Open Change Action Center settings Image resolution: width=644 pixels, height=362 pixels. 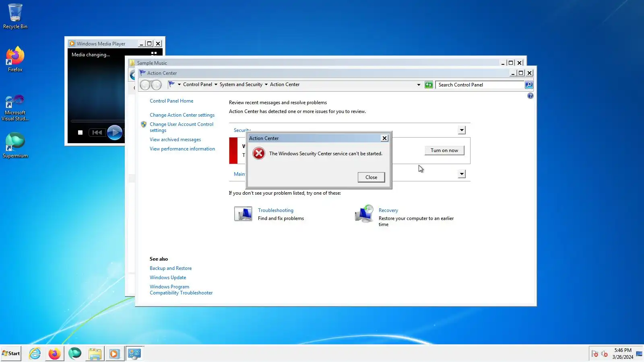point(182,115)
